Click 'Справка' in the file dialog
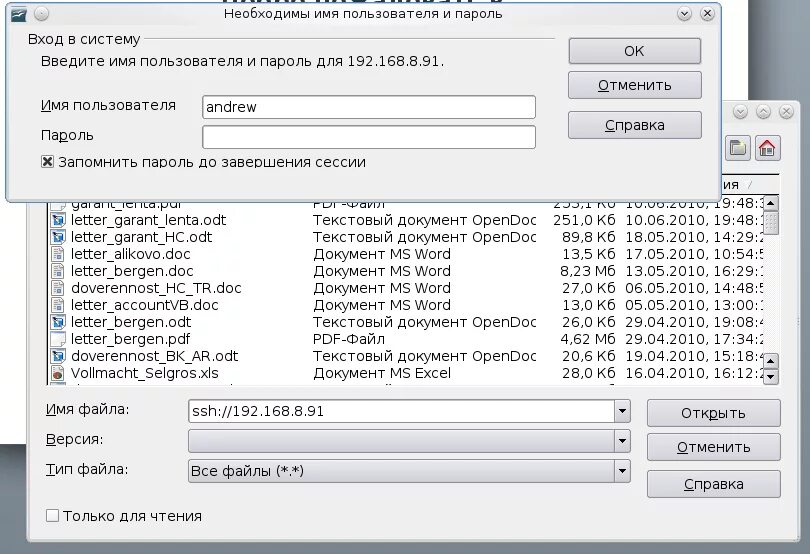This screenshot has width=810, height=554. [x=713, y=484]
